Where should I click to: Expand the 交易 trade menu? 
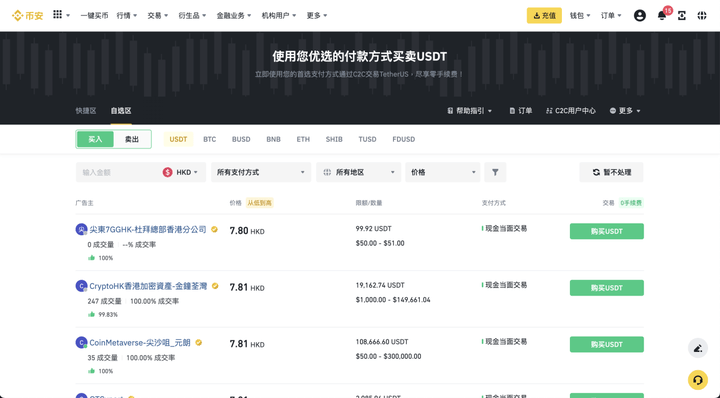(158, 16)
